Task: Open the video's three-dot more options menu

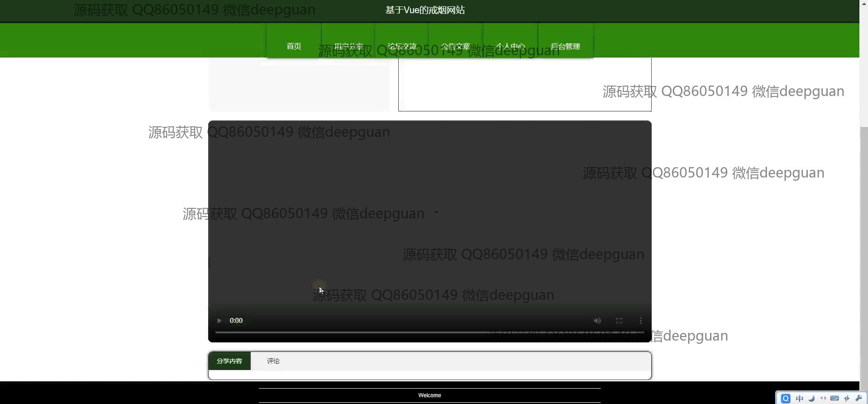Action: point(641,321)
